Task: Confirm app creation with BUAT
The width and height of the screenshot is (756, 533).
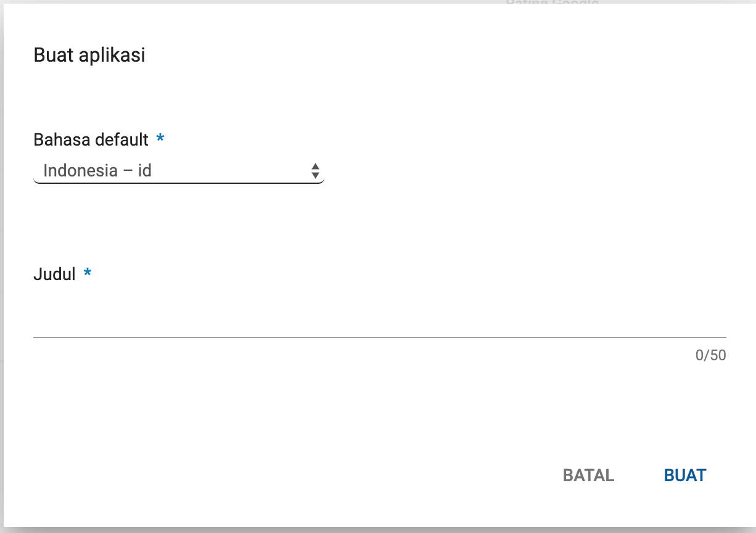Action: (684, 475)
